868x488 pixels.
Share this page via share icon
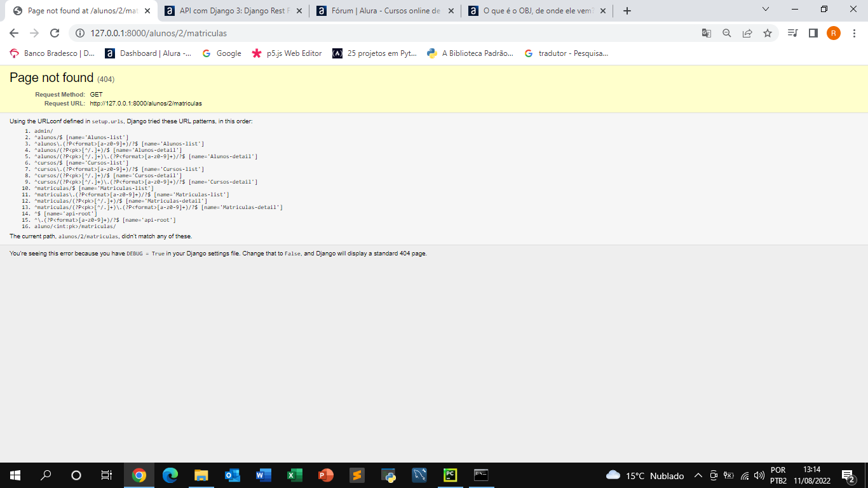747,33
